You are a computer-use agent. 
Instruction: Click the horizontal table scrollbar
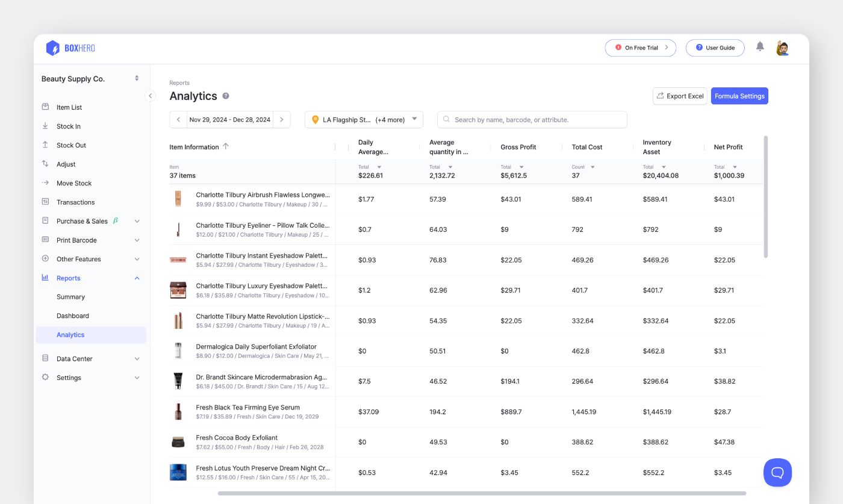tap(482, 493)
